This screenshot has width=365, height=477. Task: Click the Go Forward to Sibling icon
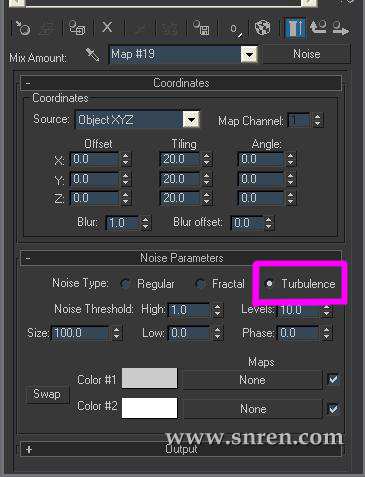[x=340, y=29]
